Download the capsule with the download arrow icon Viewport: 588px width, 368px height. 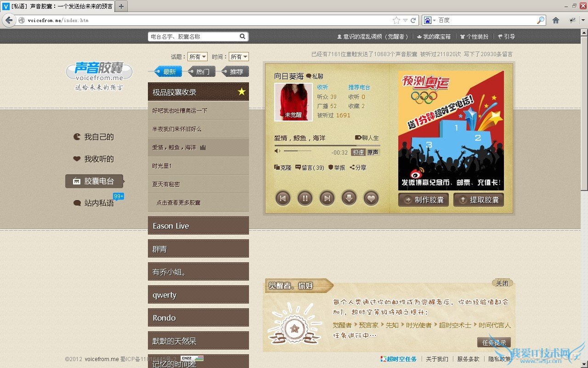click(349, 198)
